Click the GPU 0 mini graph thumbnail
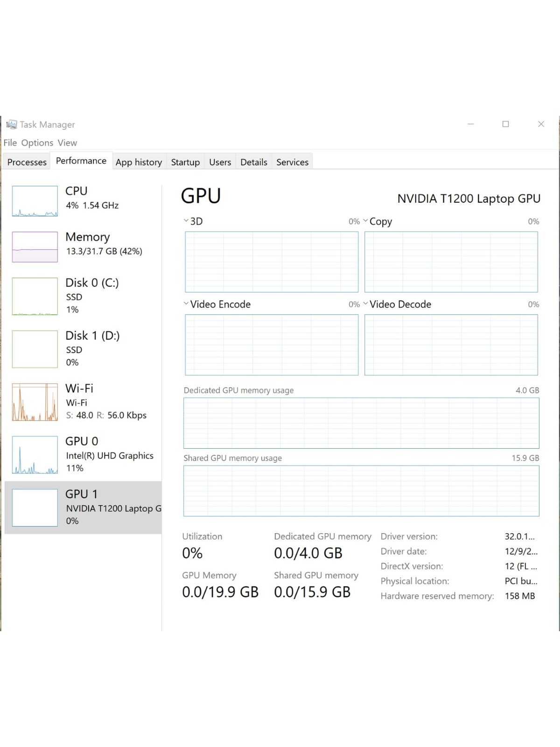The height and width of the screenshot is (747, 560). point(35,455)
